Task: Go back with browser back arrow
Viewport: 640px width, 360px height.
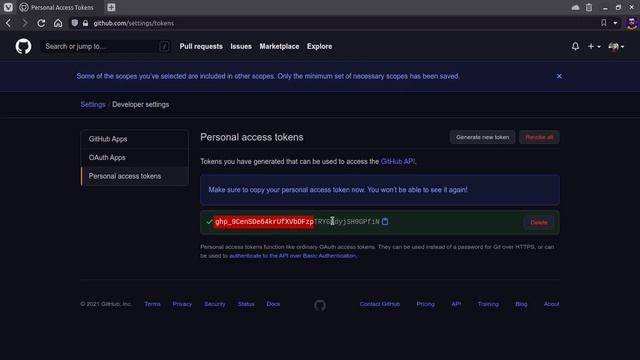Action: (9, 23)
